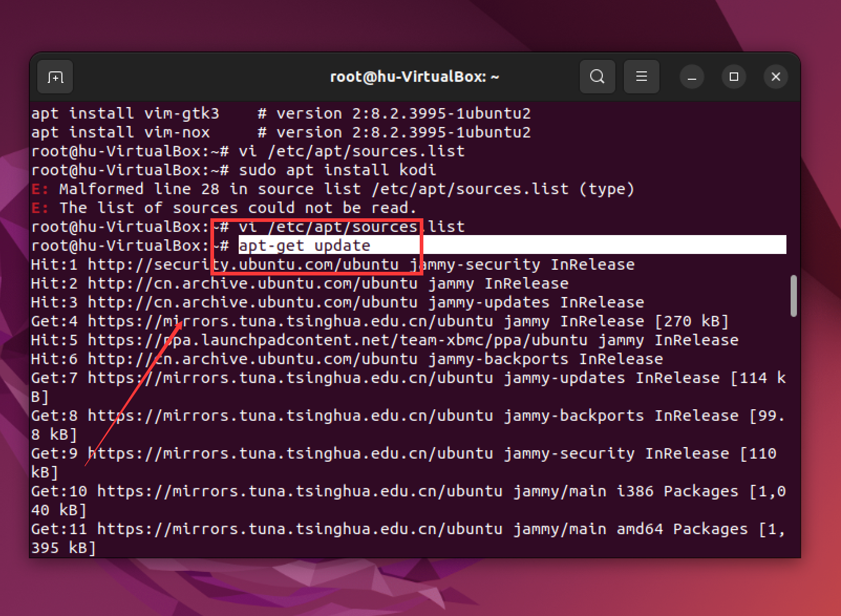Maximize the terminal window
Viewport: 841px width, 616px height.
pyautogui.click(x=733, y=77)
